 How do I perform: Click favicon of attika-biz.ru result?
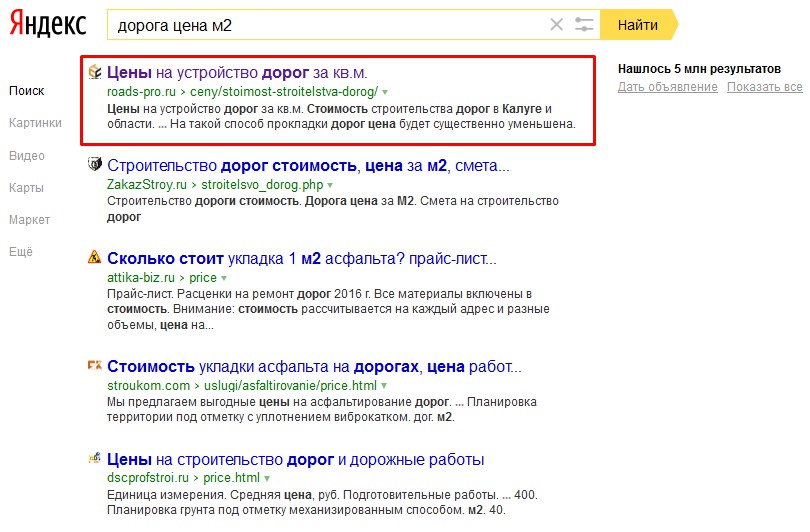click(95, 257)
